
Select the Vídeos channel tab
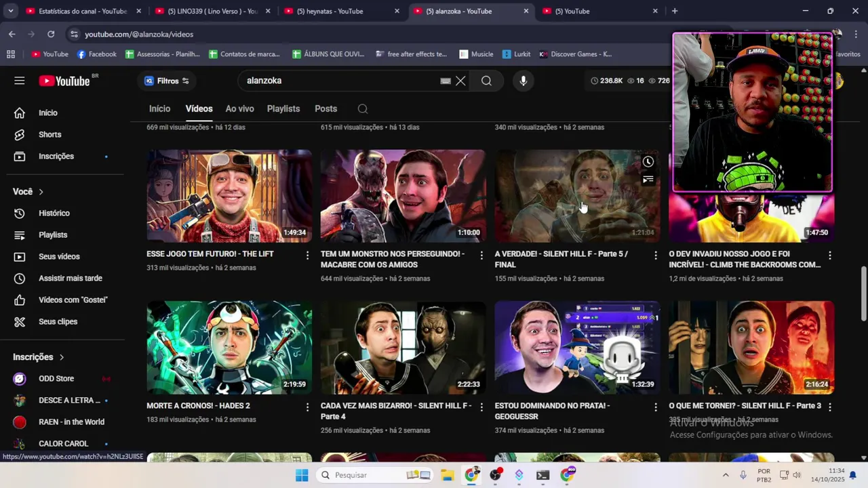click(199, 109)
